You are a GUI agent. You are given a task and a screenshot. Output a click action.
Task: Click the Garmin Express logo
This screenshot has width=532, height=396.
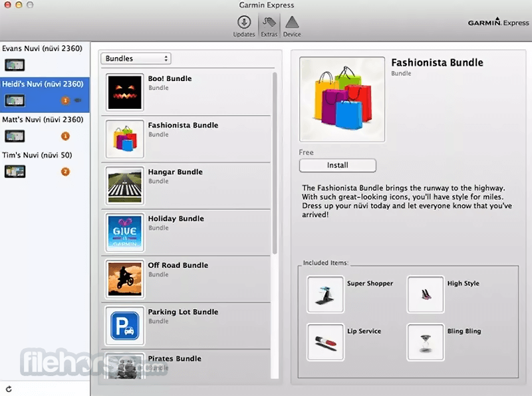[498, 22]
